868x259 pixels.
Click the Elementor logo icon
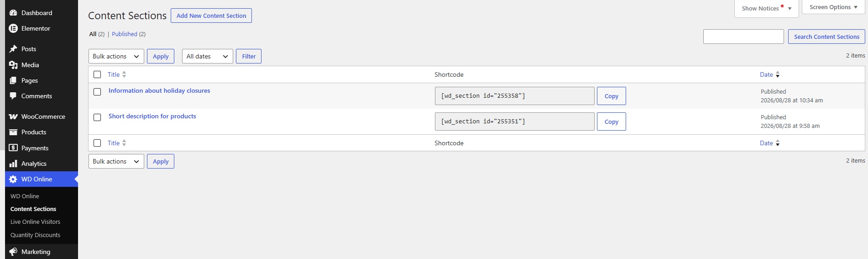tap(13, 28)
